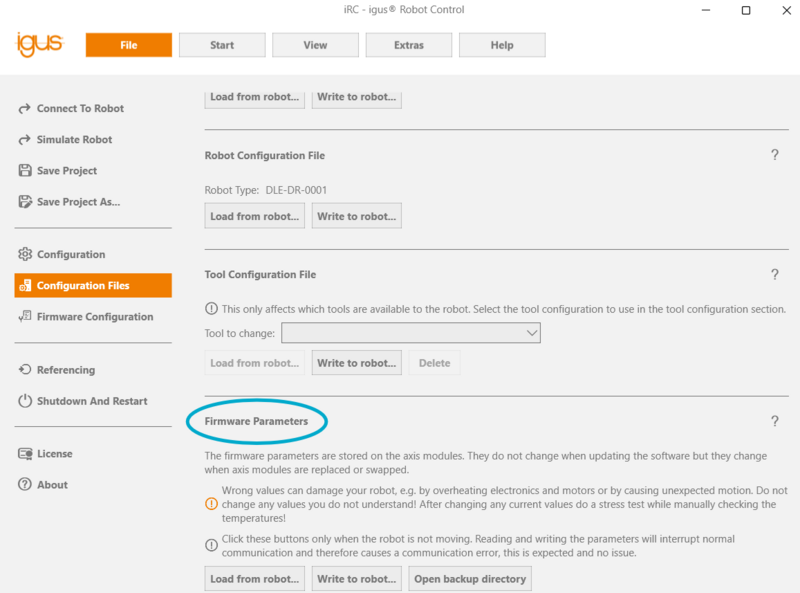The image size is (800, 593).
Task: Click topmost partially visible Load from robot button
Action: pos(255,99)
